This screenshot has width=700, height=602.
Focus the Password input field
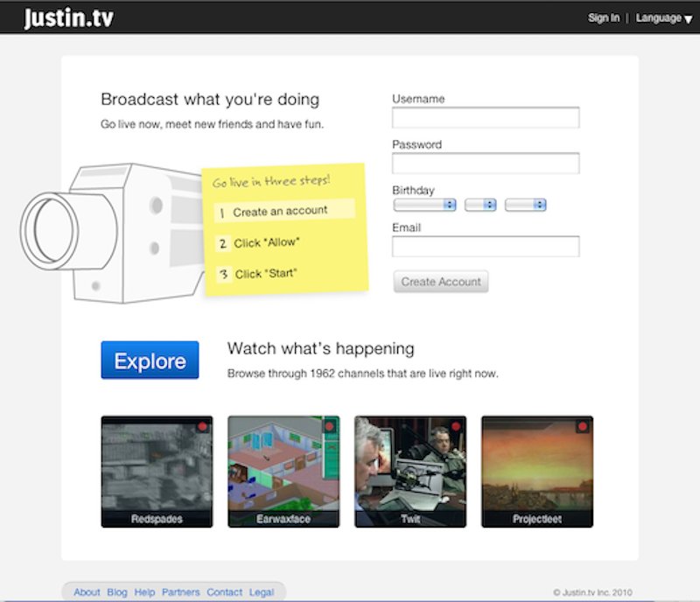(x=486, y=164)
